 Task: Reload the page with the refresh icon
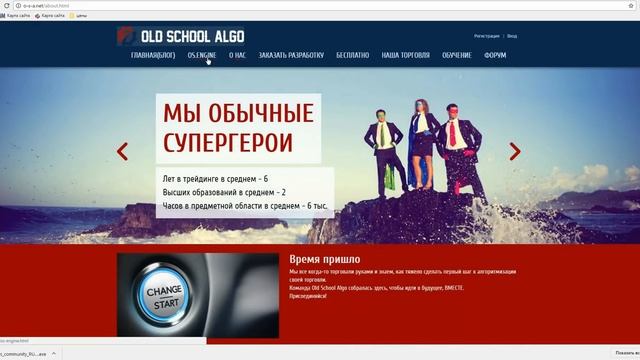7,6
